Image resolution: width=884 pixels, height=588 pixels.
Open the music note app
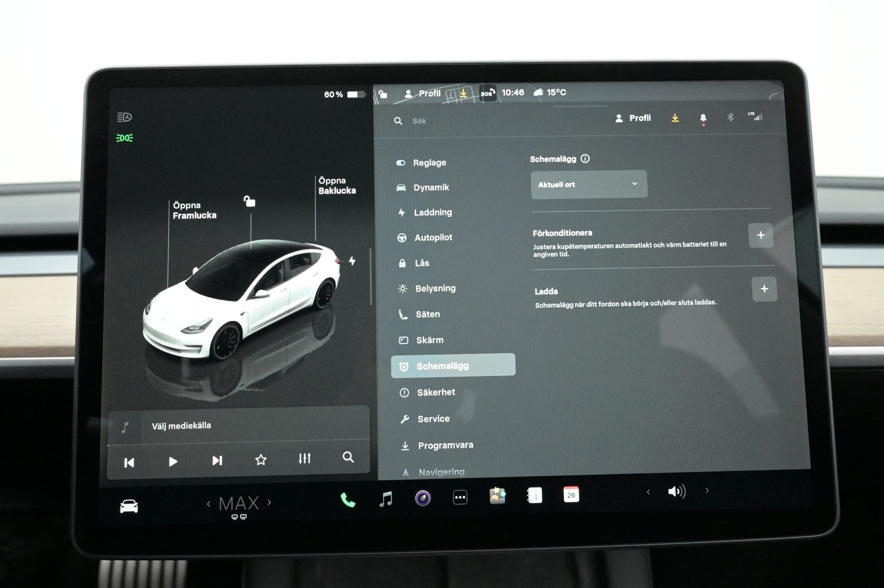[385, 499]
